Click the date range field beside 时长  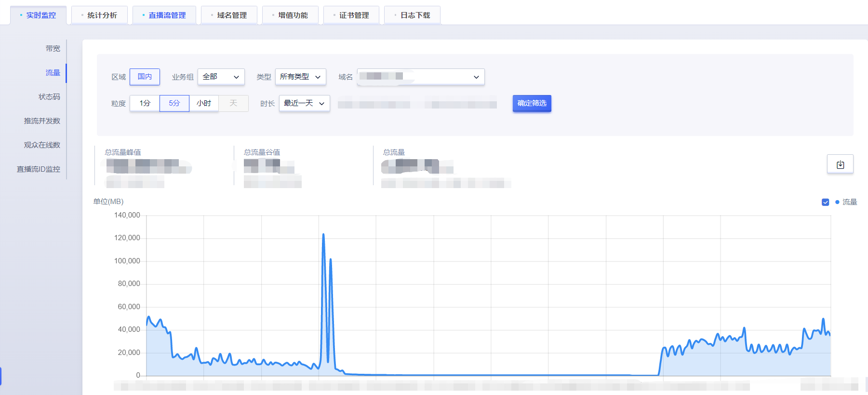[417, 103]
